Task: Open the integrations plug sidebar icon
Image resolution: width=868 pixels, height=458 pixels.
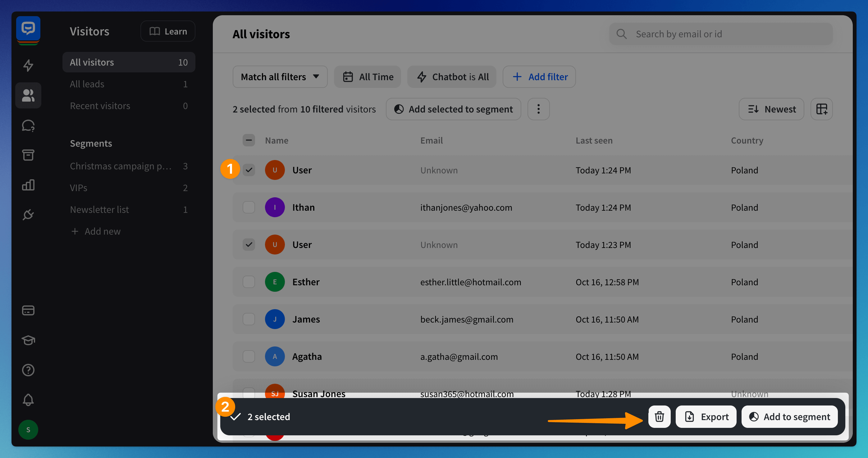Action: point(28,214)
